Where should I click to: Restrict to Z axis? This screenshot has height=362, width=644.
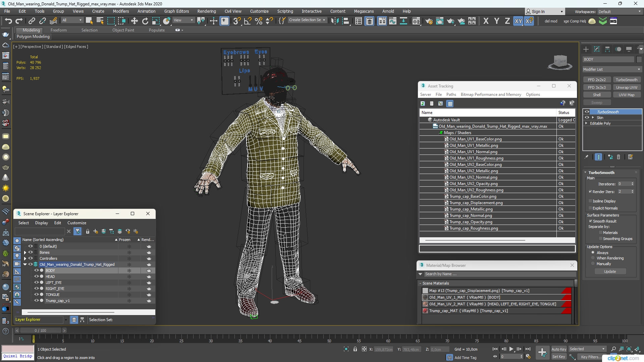pos(507,21)
